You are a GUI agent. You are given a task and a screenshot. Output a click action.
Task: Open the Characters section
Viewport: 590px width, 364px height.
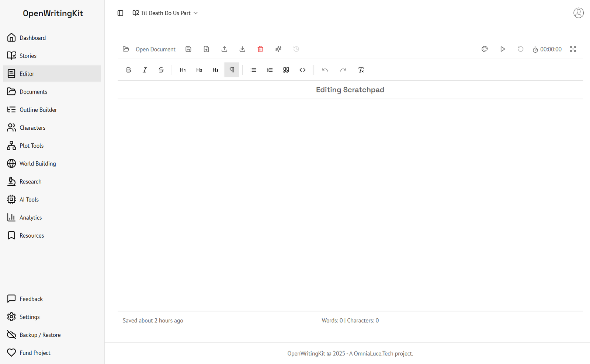tap(32, 128)
